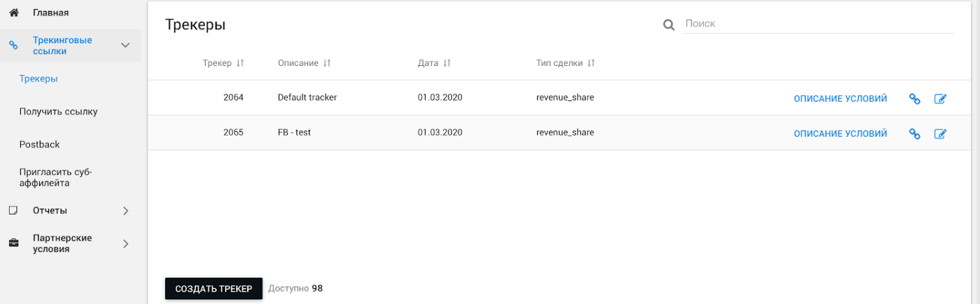Image resolution: width=980 pixels, height=304 pixels.
Task: Click the link icon for tracker 2064
Action: [915, 99]
